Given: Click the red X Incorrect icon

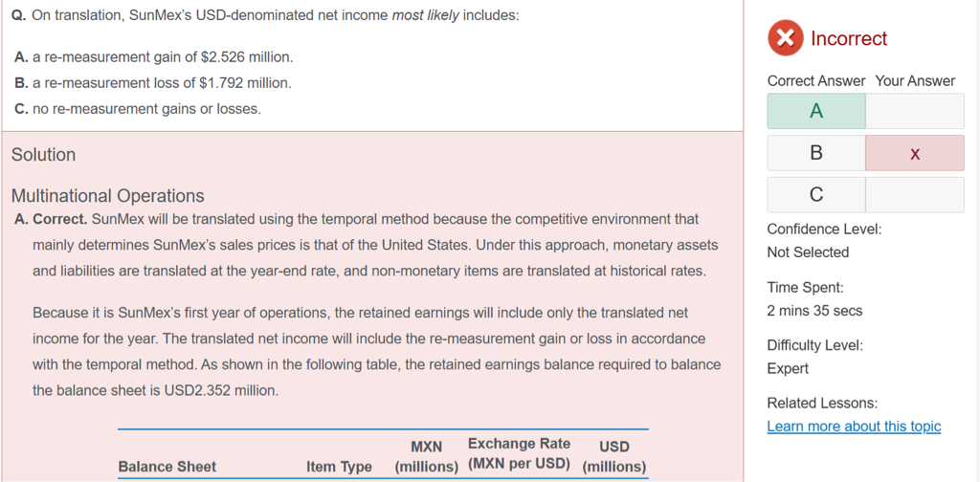Looking at the screenshot, I should 785,38.
